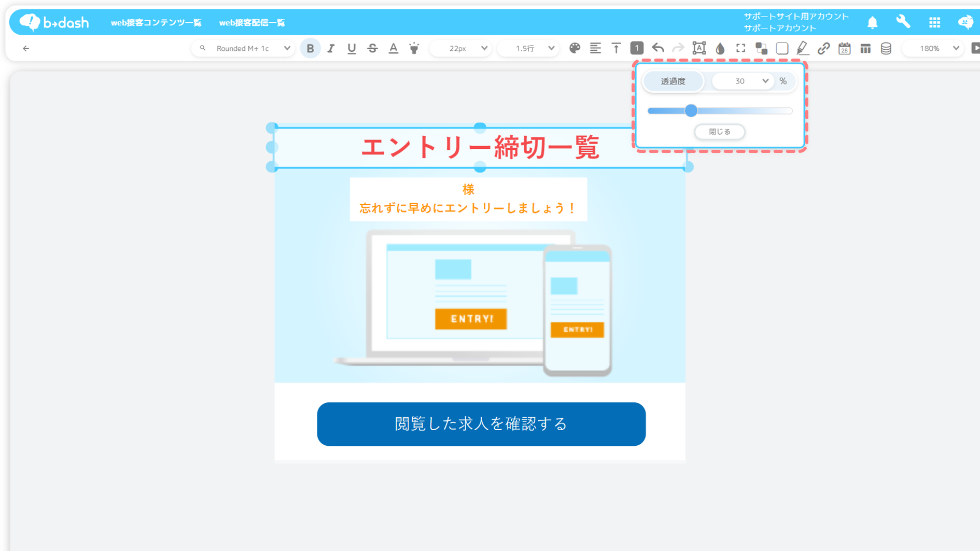Toggle bold formatting
980x551 pixels.
310,49
